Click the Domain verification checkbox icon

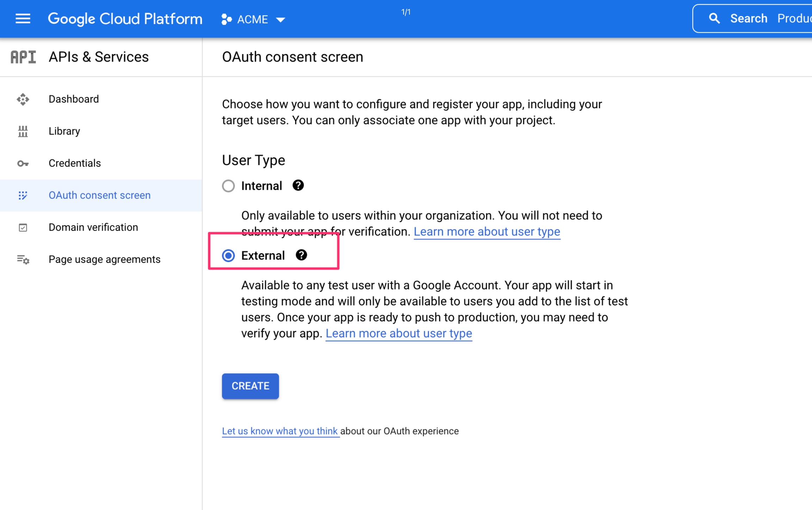pos(23,228)
